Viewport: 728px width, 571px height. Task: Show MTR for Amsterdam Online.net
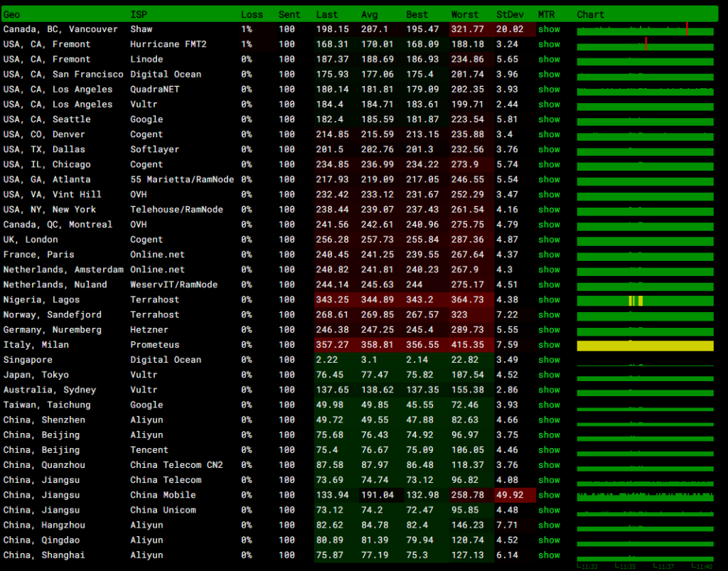pyautogui.click(x=550, y=270)
